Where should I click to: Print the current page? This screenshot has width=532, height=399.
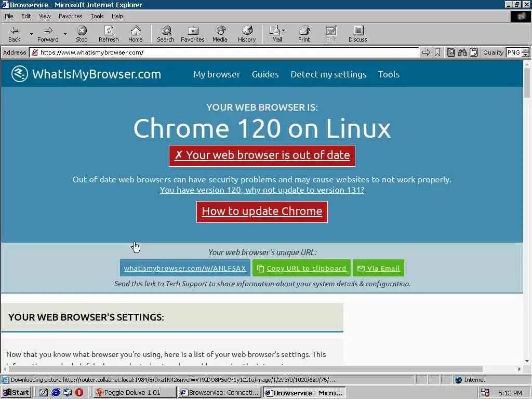point(304,34)
